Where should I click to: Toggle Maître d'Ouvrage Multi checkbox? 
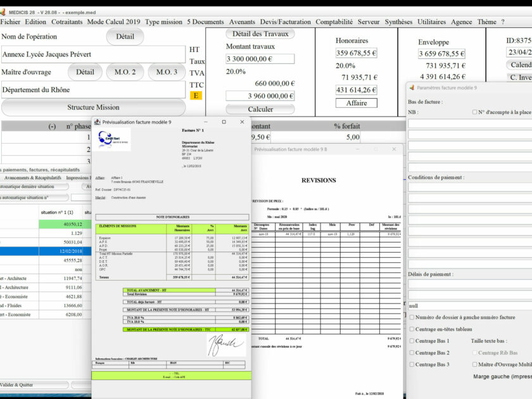coord(474,364)
